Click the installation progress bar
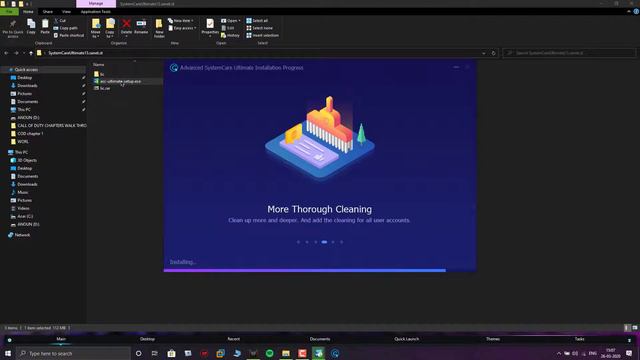This screenshot has width=640, height=360. click(320, 270)
